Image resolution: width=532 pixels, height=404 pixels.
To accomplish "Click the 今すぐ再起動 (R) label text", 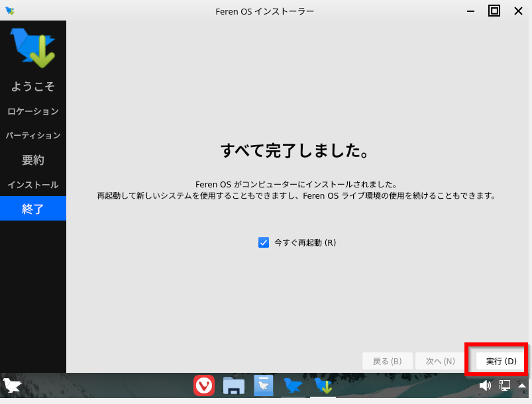I will (305, 242).
